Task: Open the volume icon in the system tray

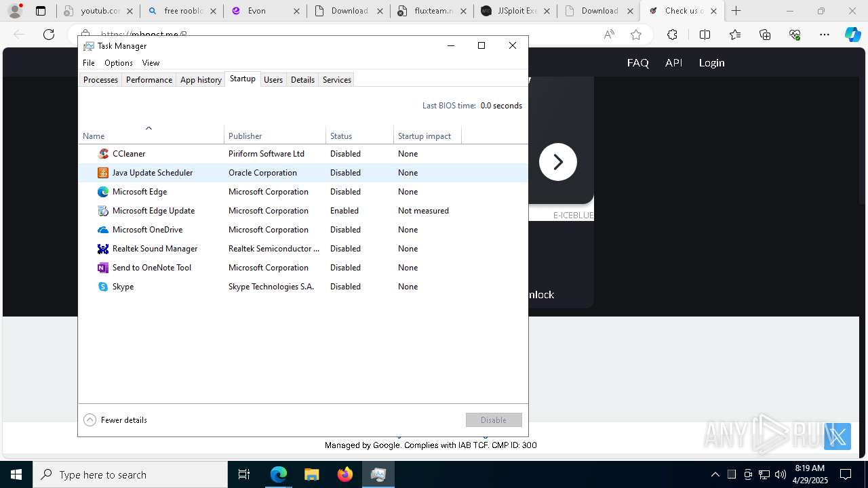Action: [x=781, y=474]
